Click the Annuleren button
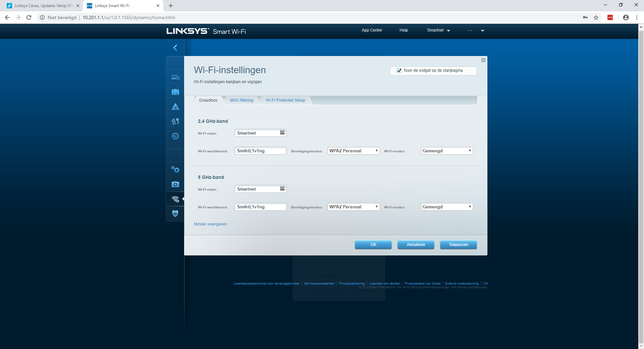This screenshot has width=644, height=349. point(416,245)
